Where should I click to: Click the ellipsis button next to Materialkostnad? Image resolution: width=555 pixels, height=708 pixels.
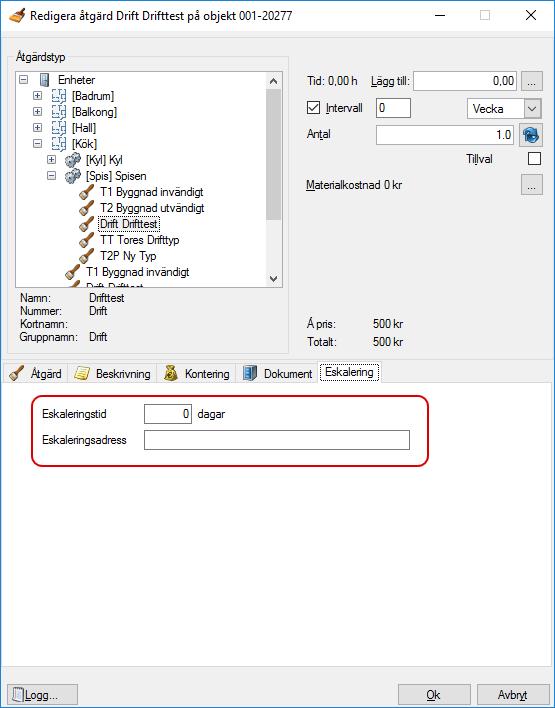532,185
